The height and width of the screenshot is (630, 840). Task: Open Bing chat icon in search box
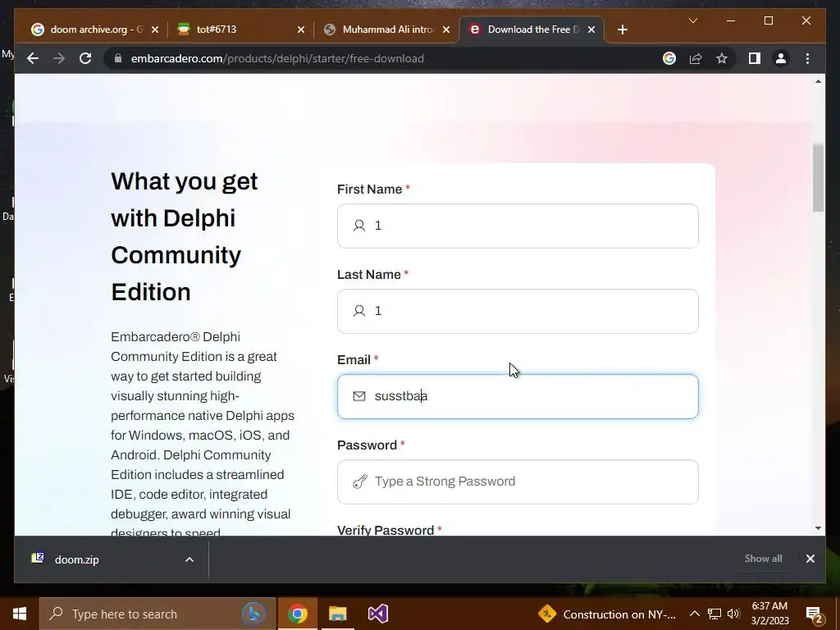253,614
